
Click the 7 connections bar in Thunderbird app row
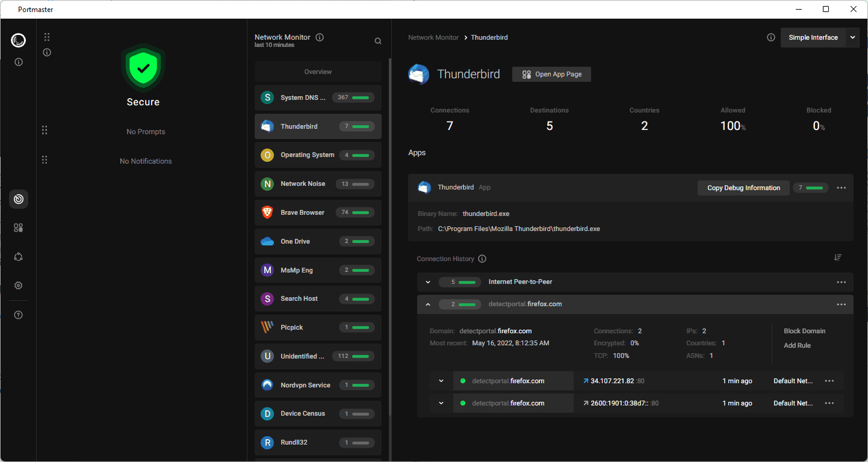(811, 188)
